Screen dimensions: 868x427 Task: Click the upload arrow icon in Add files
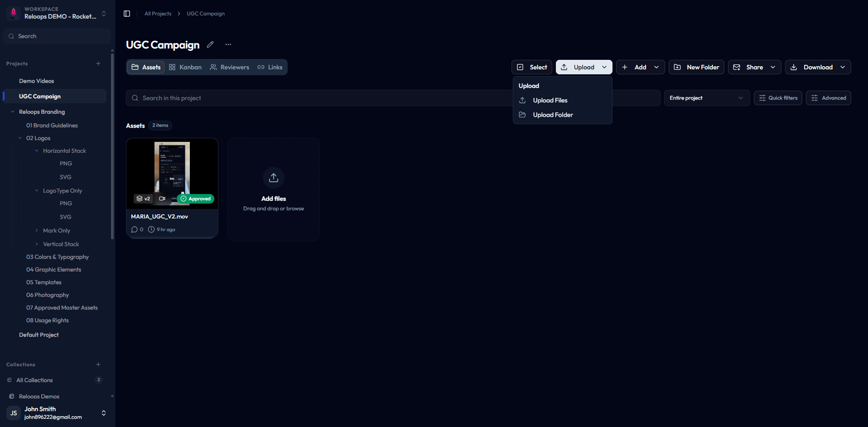[274, 178]
